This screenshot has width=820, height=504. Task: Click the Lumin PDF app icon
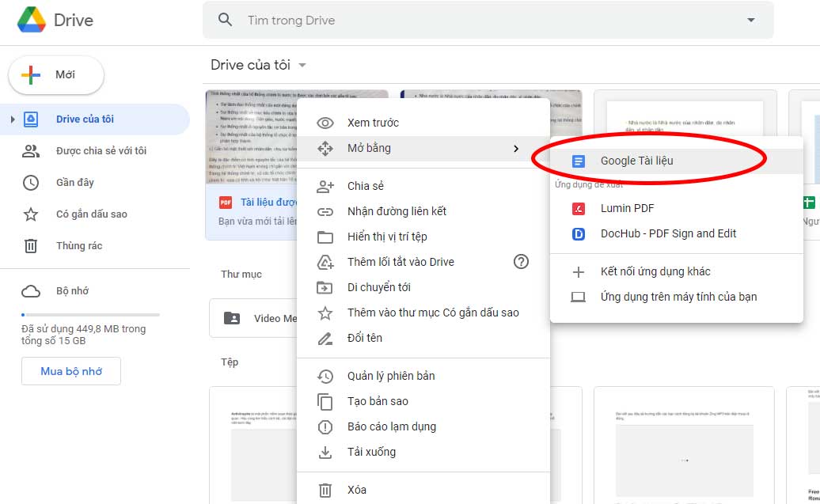[x=579, y=208]
